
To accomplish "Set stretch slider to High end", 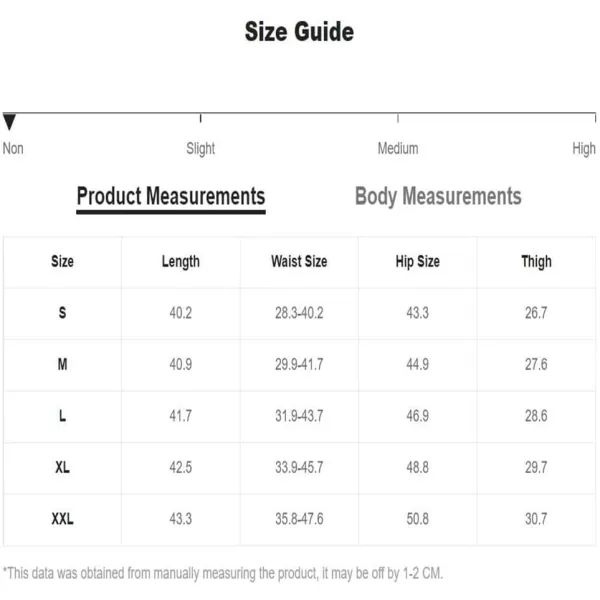I will [595, 118].
